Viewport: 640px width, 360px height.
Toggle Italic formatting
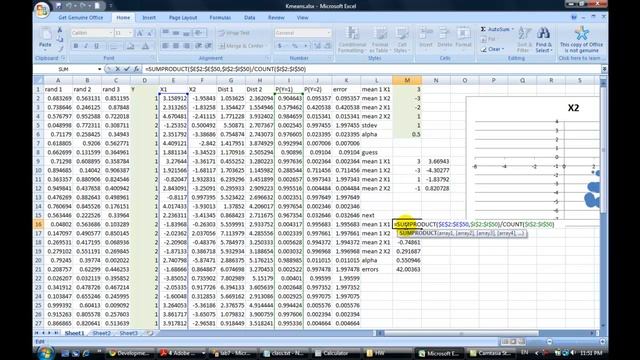click(86, 46)
